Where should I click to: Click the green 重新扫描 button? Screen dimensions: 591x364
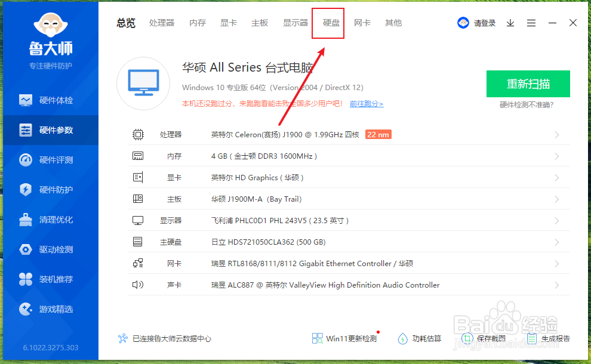coord(528,84)
